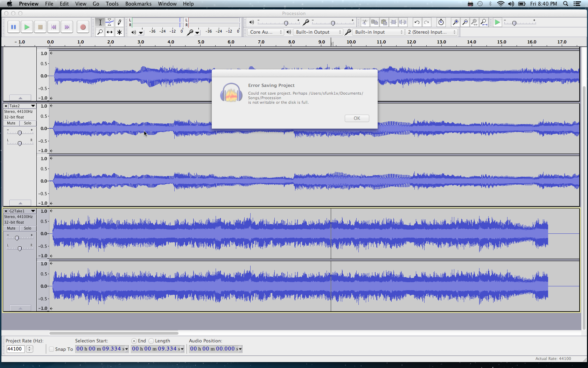
Task: Click the Stop transport button
Action: coord(40,27)
